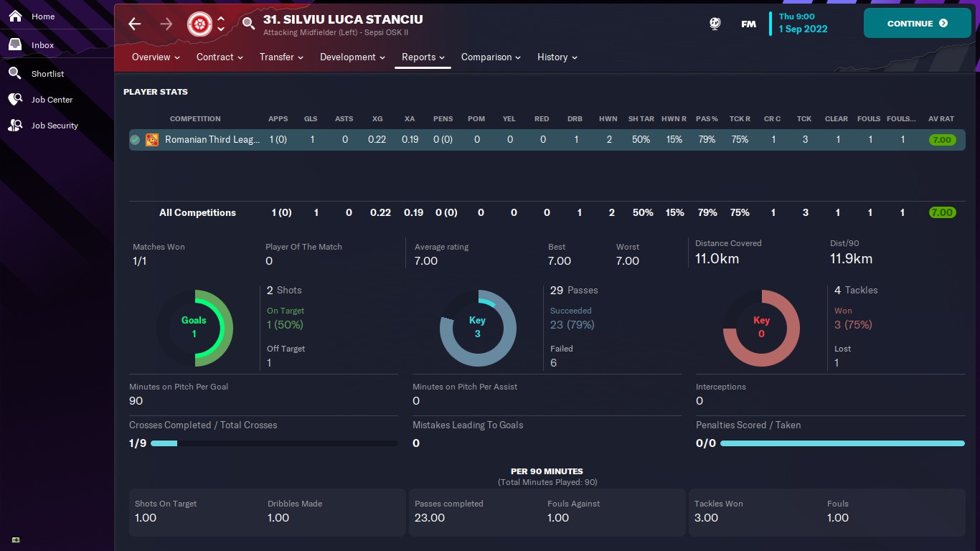Screen dimensions: 980x551
Task: Click the forward navigation arrow
Action: [166, 24]
